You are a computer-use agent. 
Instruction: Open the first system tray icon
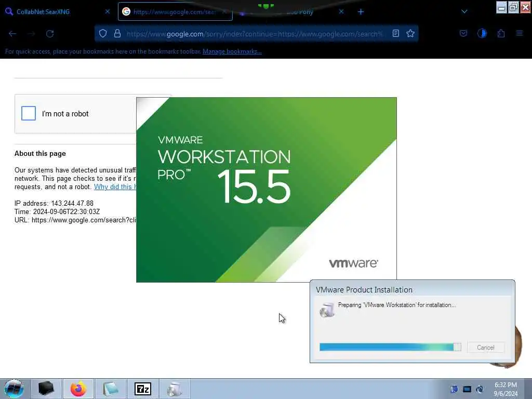pos(454,389)
